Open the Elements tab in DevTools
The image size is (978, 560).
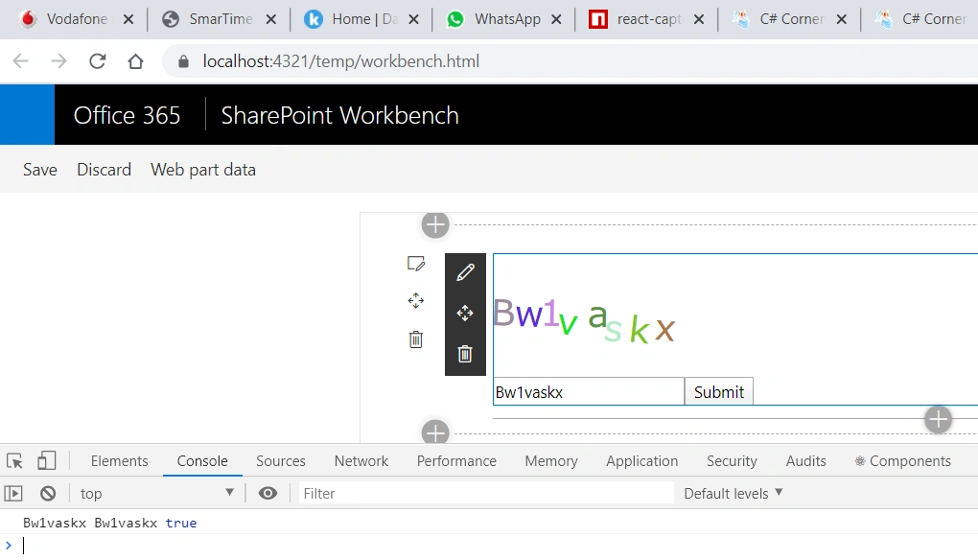pyautogui.click(x=119, y=461)
